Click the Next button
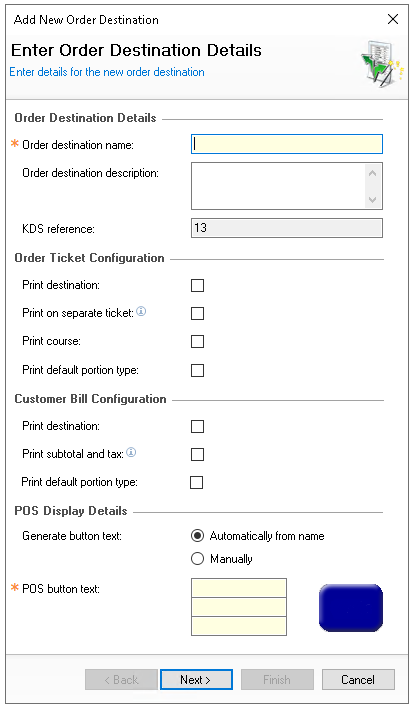The width and height of the screenshot is (412, 712). [x=196, y=679]
